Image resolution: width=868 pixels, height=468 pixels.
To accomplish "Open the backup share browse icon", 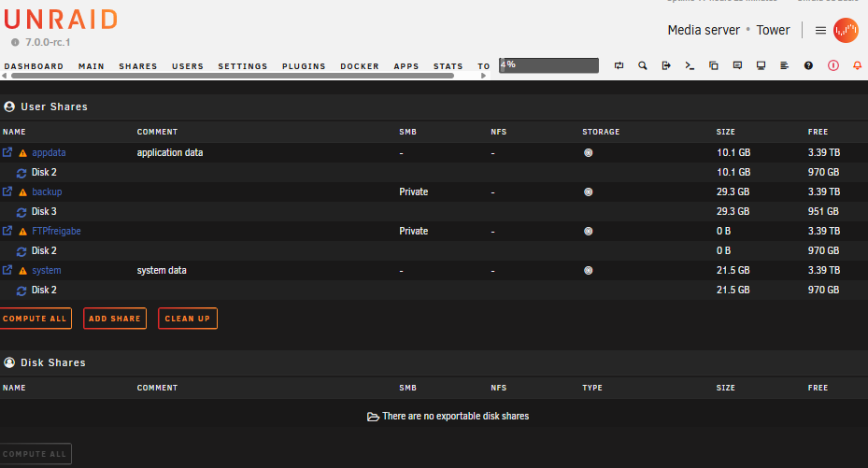I will click(7, 191).
